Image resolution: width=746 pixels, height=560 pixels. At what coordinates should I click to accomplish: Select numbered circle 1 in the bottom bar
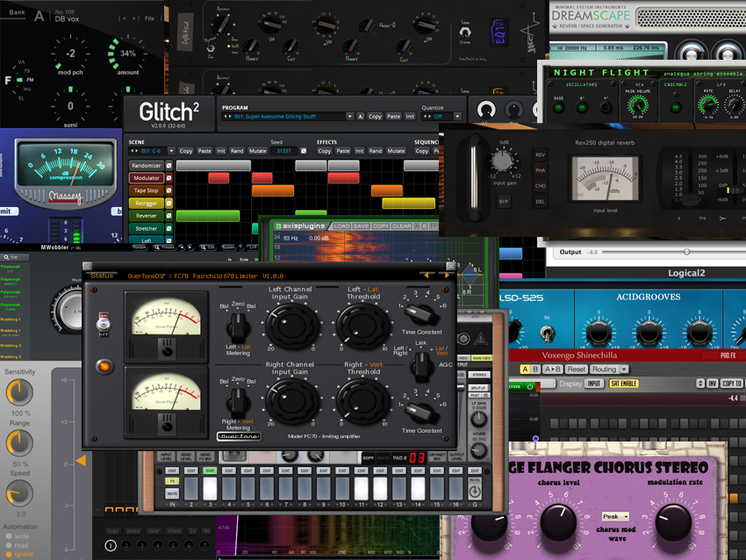[111, 546]
